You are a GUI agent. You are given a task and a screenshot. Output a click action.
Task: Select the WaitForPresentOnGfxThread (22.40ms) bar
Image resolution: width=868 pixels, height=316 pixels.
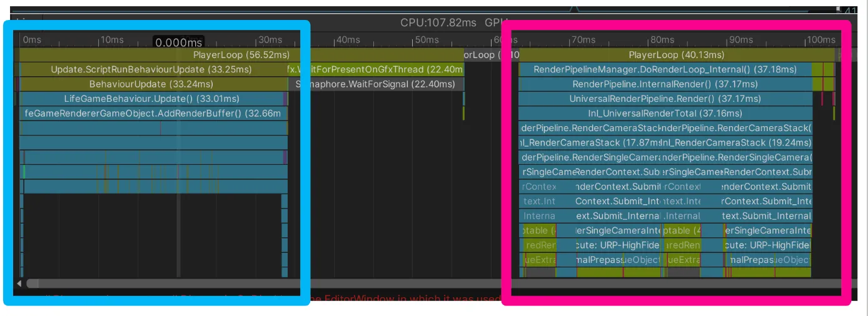point(375,69)
